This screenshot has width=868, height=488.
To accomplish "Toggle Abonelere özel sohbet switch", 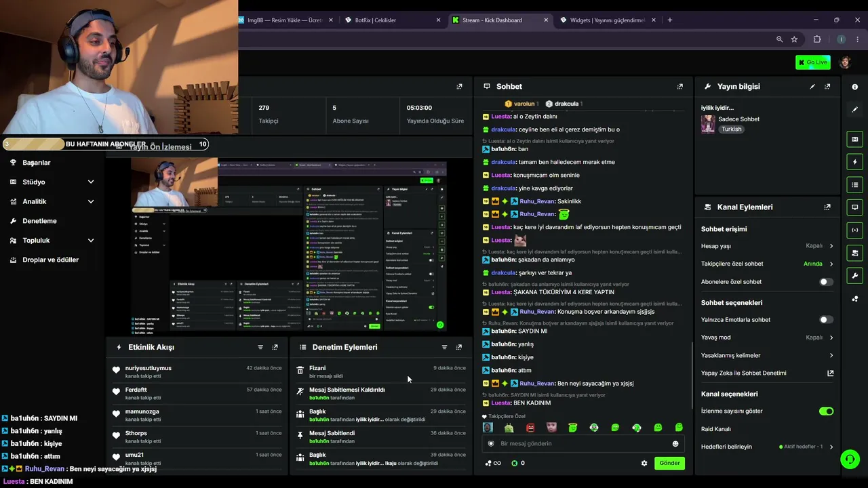I will 826,282.
